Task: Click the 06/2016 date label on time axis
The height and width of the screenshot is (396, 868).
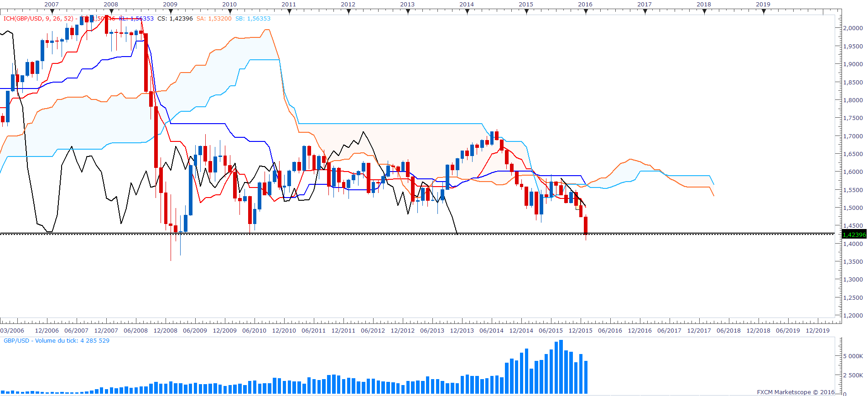Action: [610, 330]
